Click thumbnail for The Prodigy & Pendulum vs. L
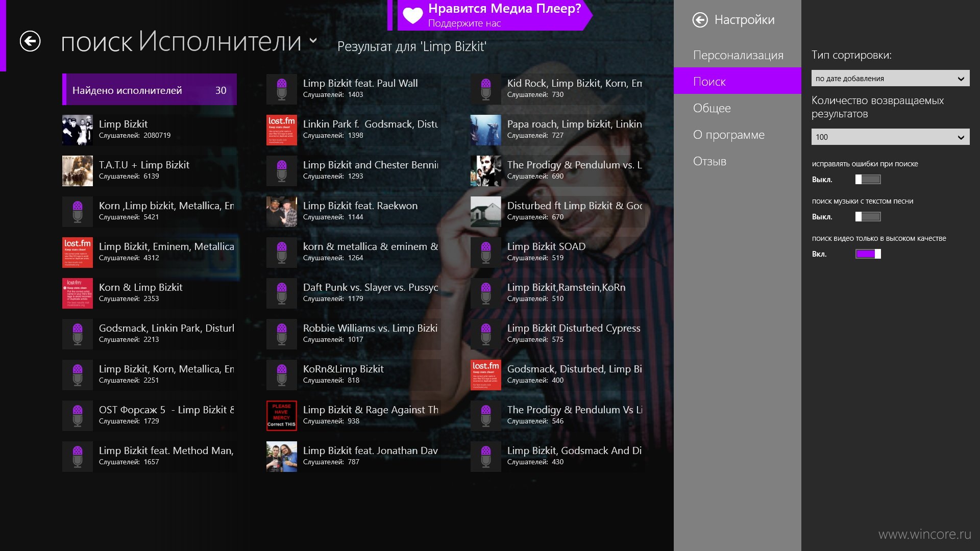The height and width of the screenshot is (551, 980). (x=486, y=171)
